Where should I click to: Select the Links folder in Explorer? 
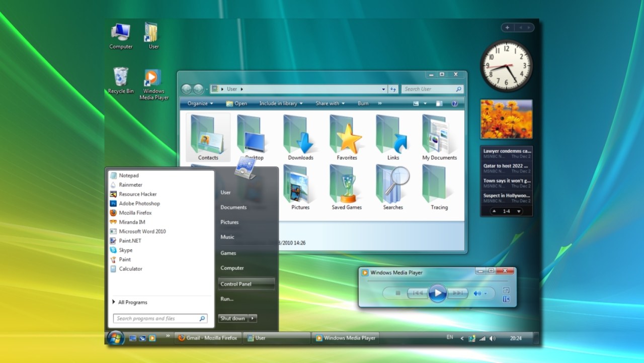coord(393,138)
